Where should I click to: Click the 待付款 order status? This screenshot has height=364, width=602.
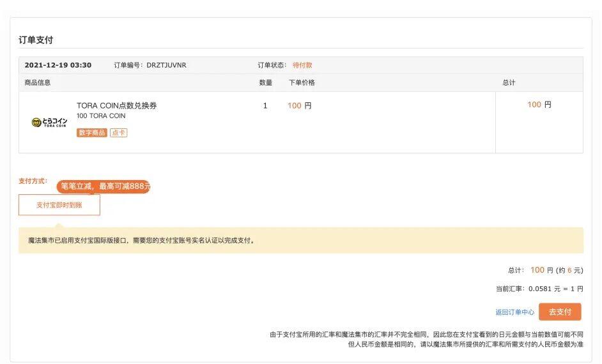coord(302,65)
